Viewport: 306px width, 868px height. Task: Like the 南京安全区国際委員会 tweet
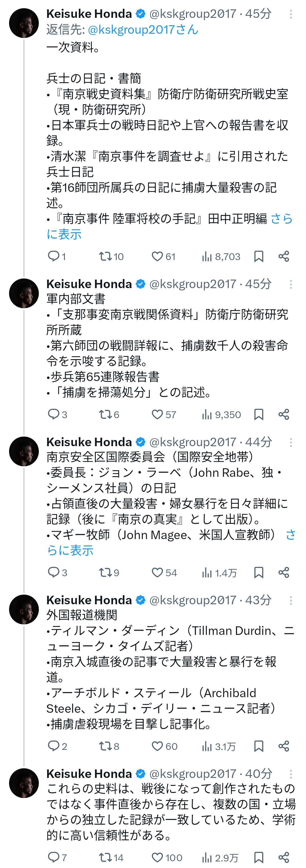pyautogui.click(x=157, y=573)
